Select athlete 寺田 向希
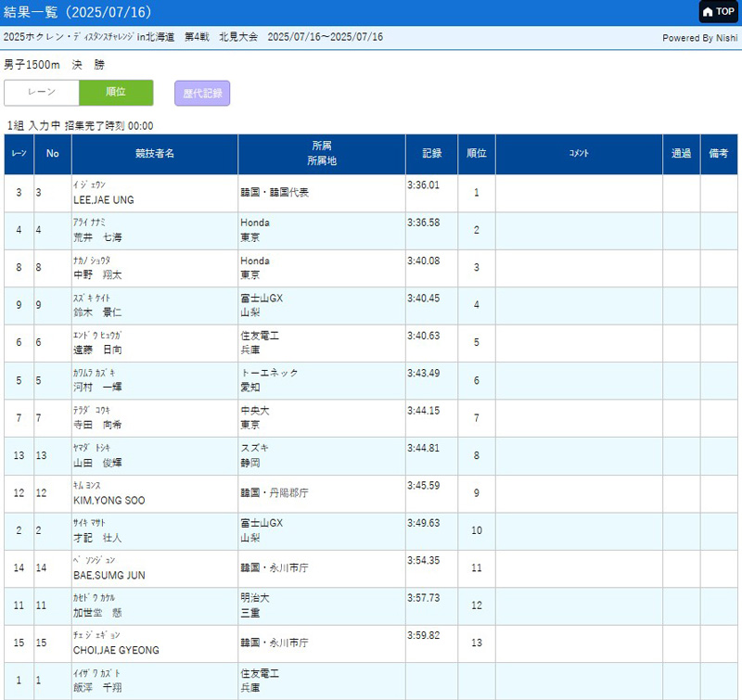The height and width of the screenshot is (700, 742). 97,425
